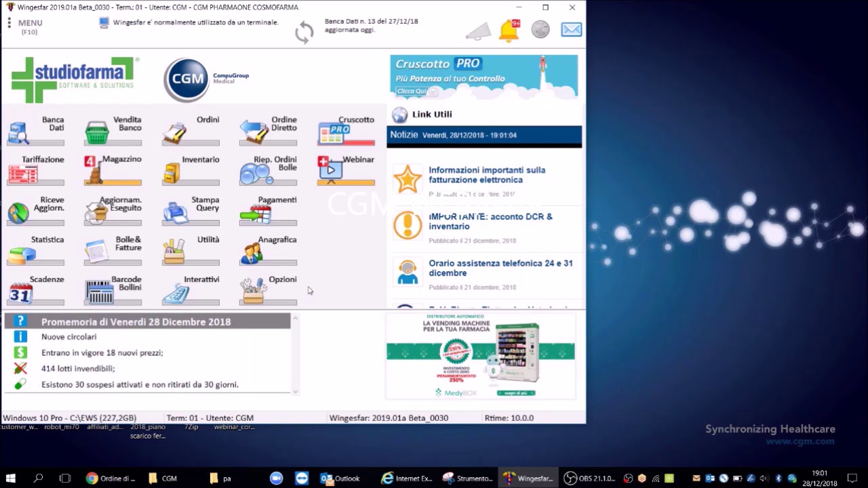Open news on fatturazione elettronica
Viewport: 868px width, 488px height.
click(487, 175)
